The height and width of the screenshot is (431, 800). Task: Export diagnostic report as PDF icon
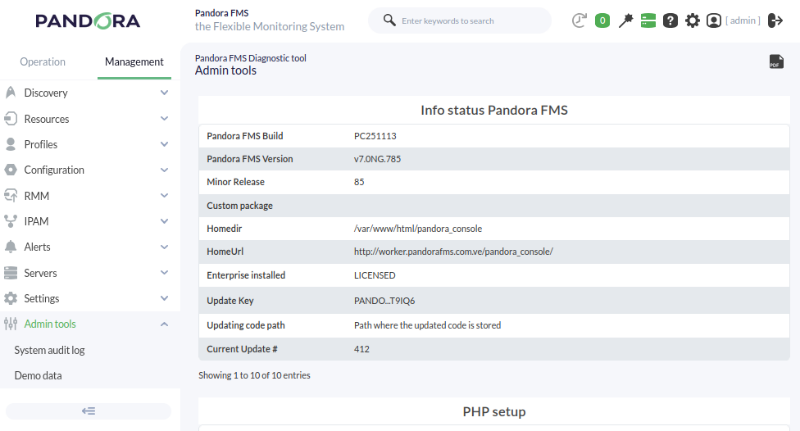pos(776,62)
